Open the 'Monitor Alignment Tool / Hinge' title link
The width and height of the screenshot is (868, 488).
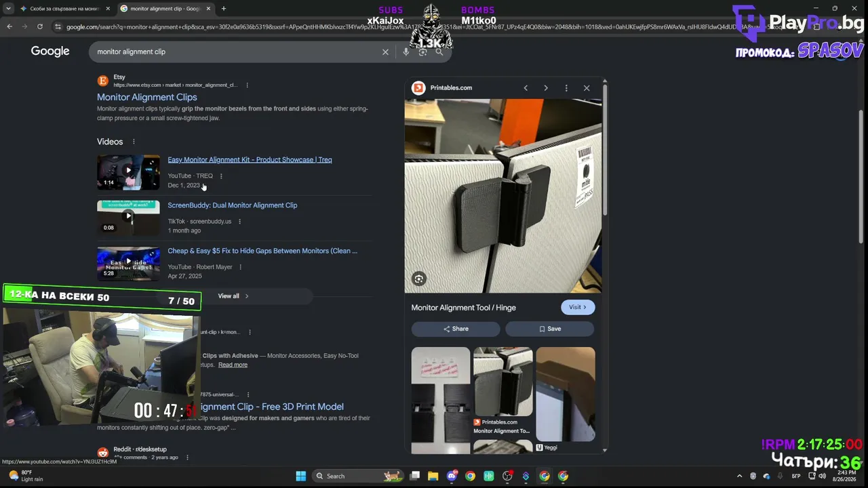coord(464,308)
